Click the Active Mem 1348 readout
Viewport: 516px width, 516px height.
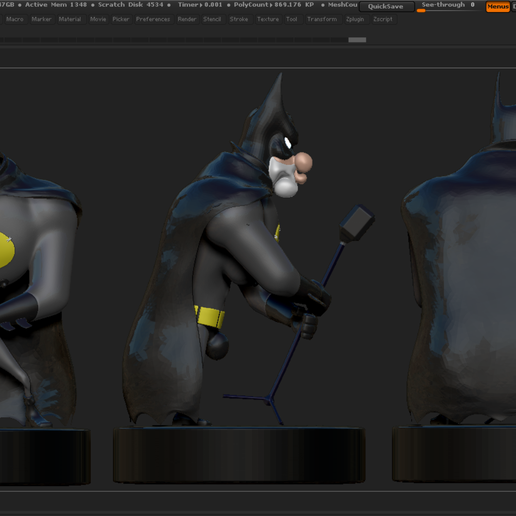tap(56, 5)
